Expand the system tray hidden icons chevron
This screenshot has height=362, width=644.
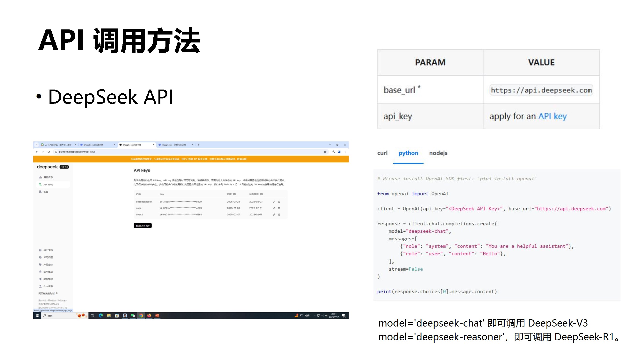315,315
